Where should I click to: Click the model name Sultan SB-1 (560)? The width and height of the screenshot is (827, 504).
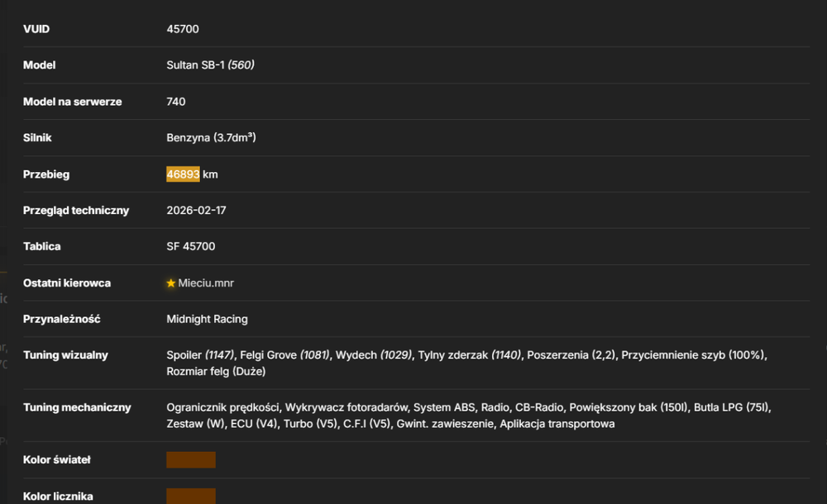(x=210, y=64)
